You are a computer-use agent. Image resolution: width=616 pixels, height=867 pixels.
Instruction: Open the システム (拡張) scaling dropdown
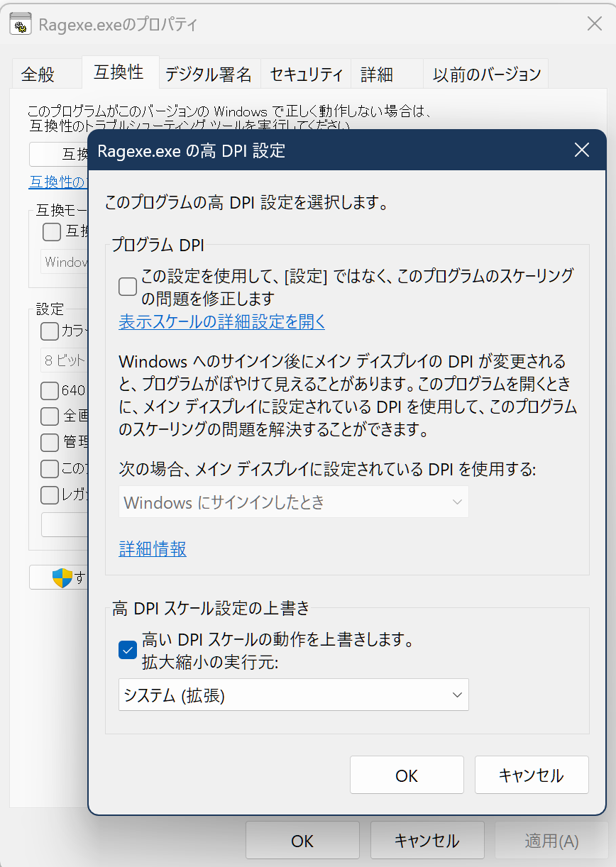(x=293, y=695)
